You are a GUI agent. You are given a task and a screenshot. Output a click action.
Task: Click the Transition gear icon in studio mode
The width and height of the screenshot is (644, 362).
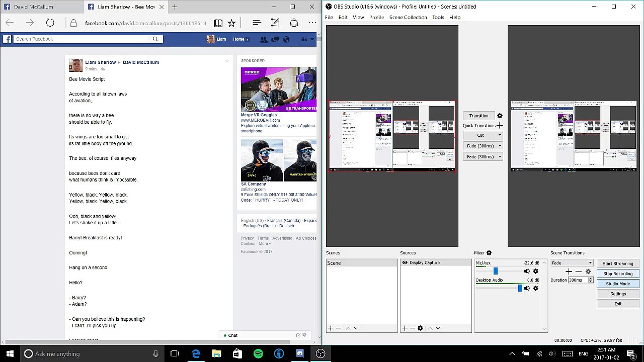coord(500,116)
